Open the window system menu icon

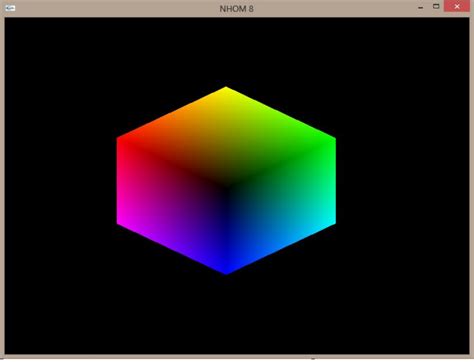(10, 8)
